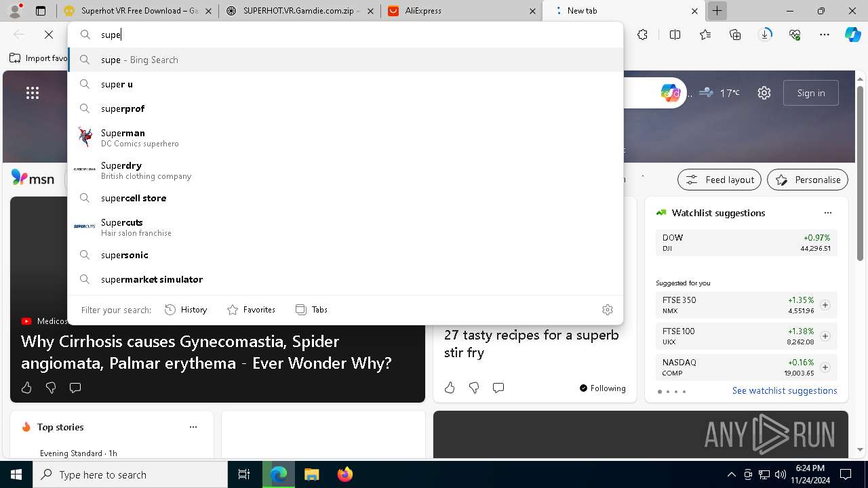Add NASDAQ to watchlist

[825, 367]
